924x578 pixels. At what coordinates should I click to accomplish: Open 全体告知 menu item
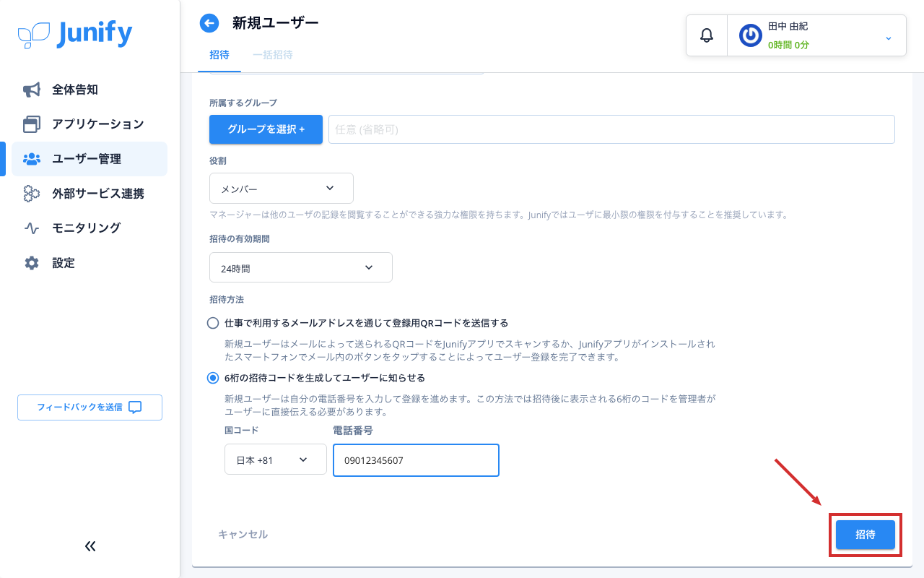(x=90, y=90)
